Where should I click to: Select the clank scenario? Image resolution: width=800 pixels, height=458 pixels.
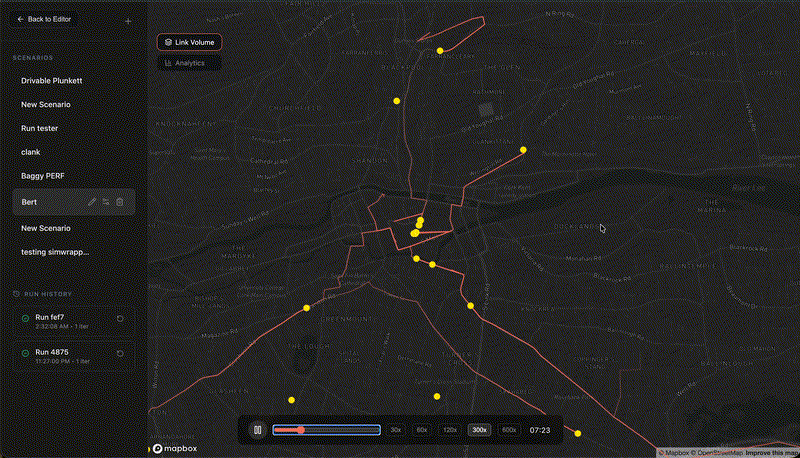coord(31,152)
